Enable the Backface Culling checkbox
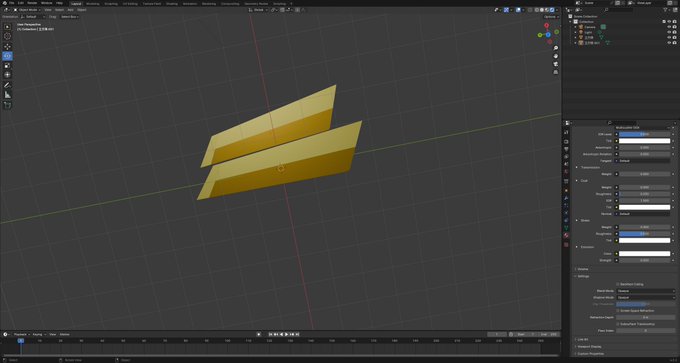The width and height of the screenshot is (680, 363). pos(618,284)
